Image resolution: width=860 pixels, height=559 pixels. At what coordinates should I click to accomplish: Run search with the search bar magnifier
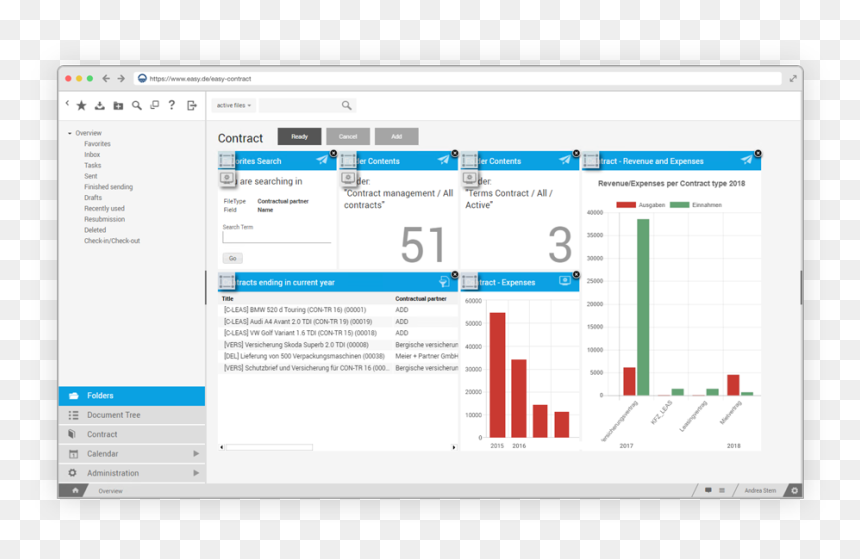[x=347, y=105]
